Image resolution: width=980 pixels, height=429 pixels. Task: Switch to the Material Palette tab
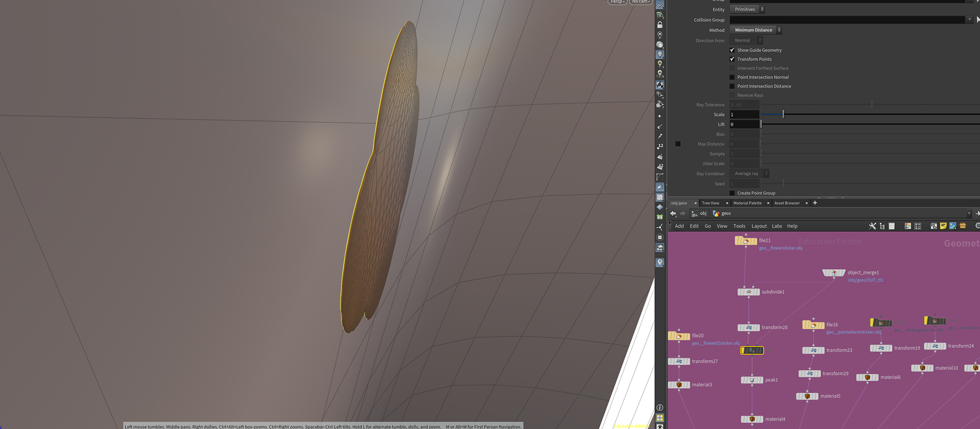(x=747, y=203)
